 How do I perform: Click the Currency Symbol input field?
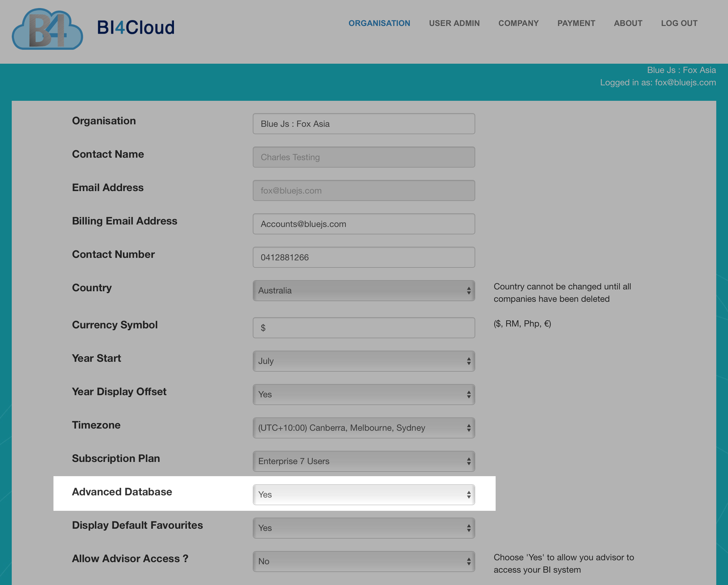[364, 328]
